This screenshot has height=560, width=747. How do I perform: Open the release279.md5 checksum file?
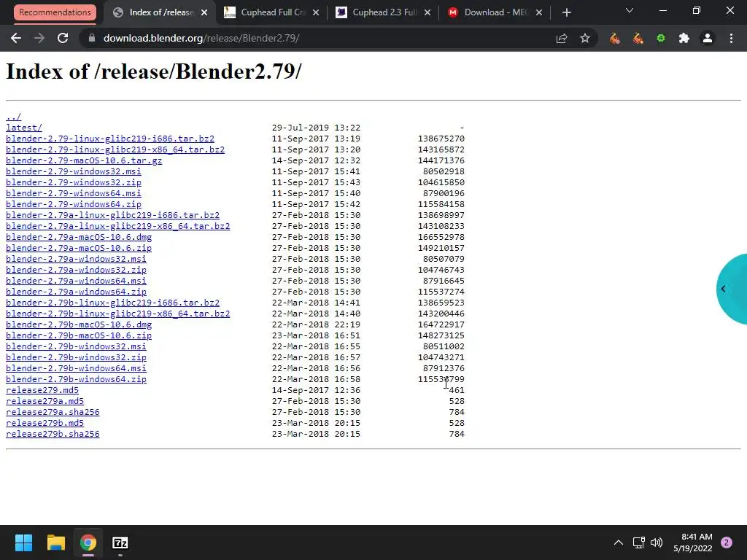42,391
